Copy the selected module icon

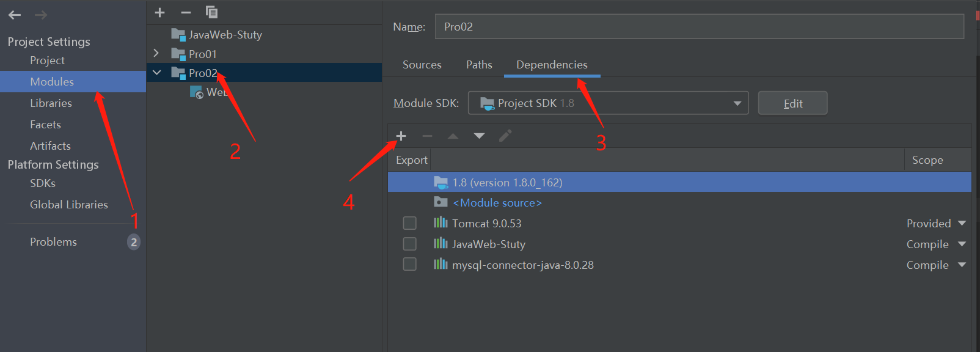(x=212, y=12)
